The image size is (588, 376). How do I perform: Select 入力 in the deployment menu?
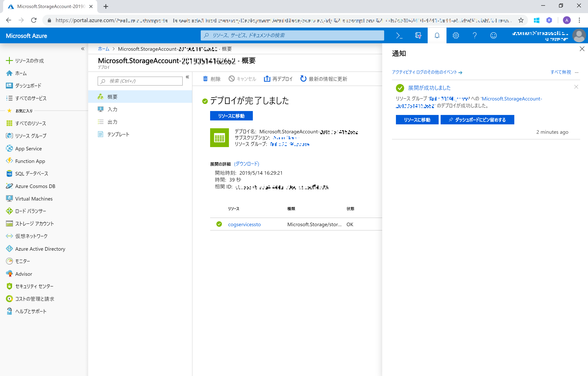pyautogui.click(x=112, y=109)
